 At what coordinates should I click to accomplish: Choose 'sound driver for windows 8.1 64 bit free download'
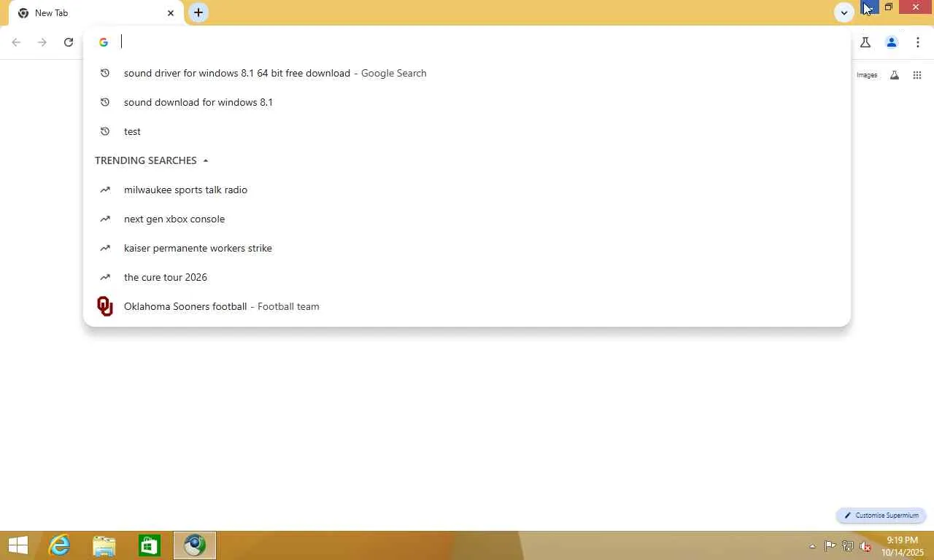click(x=467, y=73)
